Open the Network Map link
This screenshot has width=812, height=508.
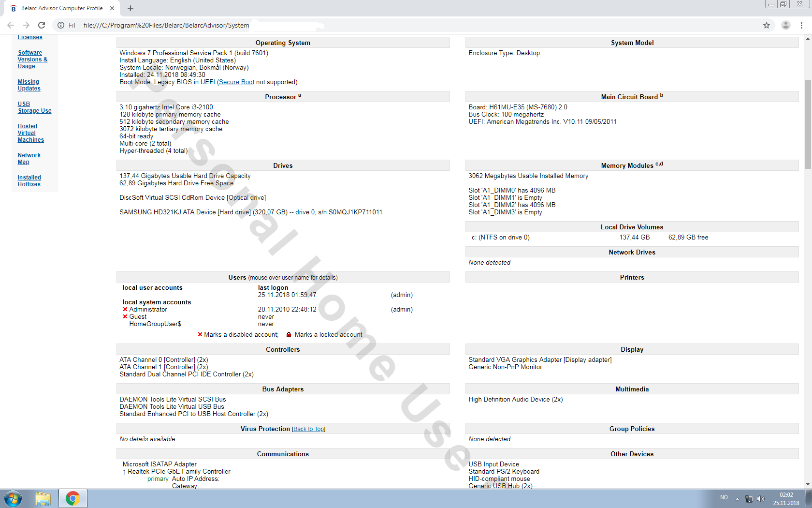pos(29,159)
